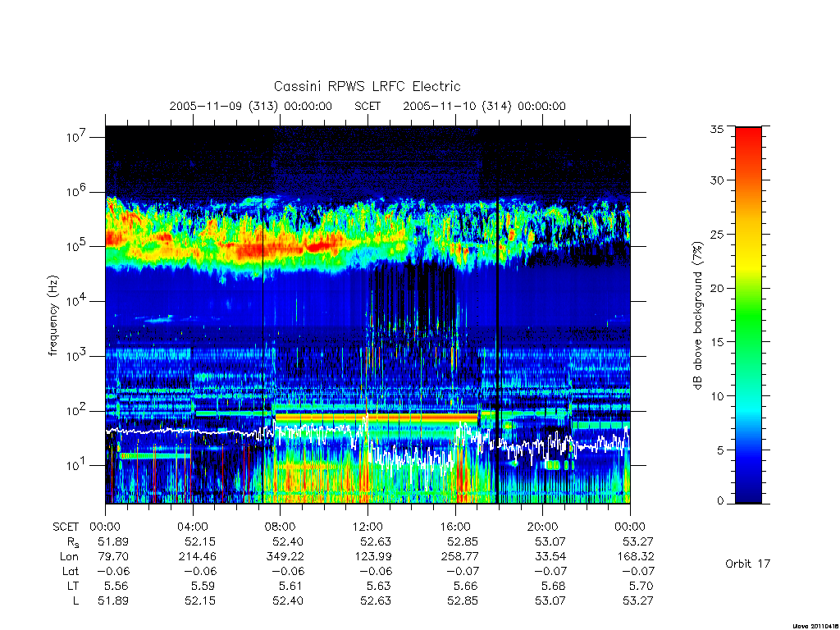
Task: Click the Orbit 17 label
Action: click(747, 564)
